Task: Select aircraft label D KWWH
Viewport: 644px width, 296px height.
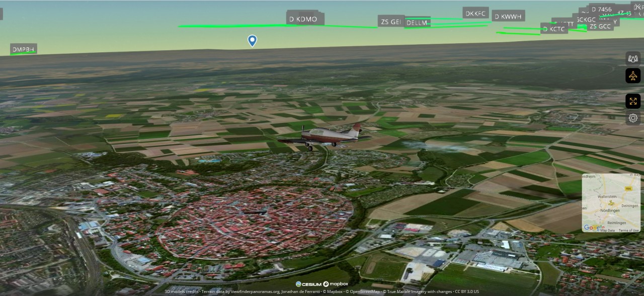Action: (508, 16)
